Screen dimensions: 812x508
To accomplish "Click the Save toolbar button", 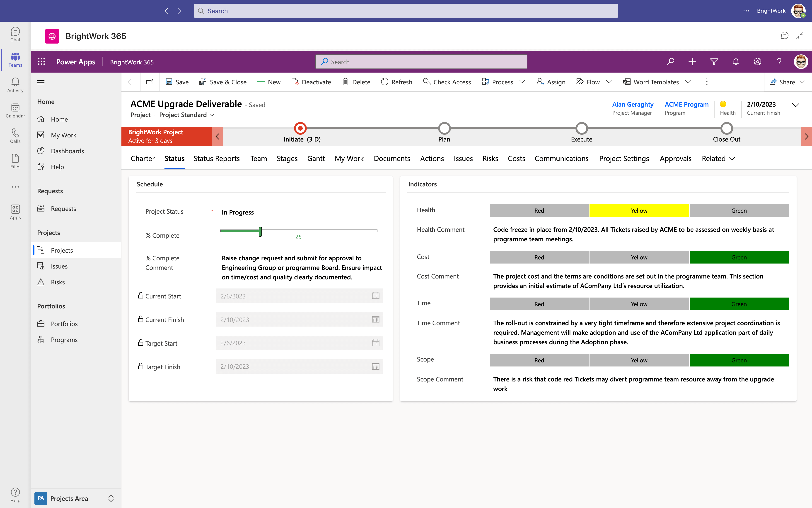I will tap(177, 82).
